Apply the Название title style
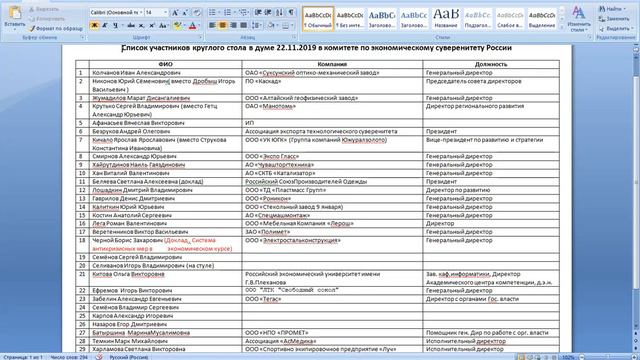Image resolution: width=640 pixels, height=360 pixels. point(446,19)
